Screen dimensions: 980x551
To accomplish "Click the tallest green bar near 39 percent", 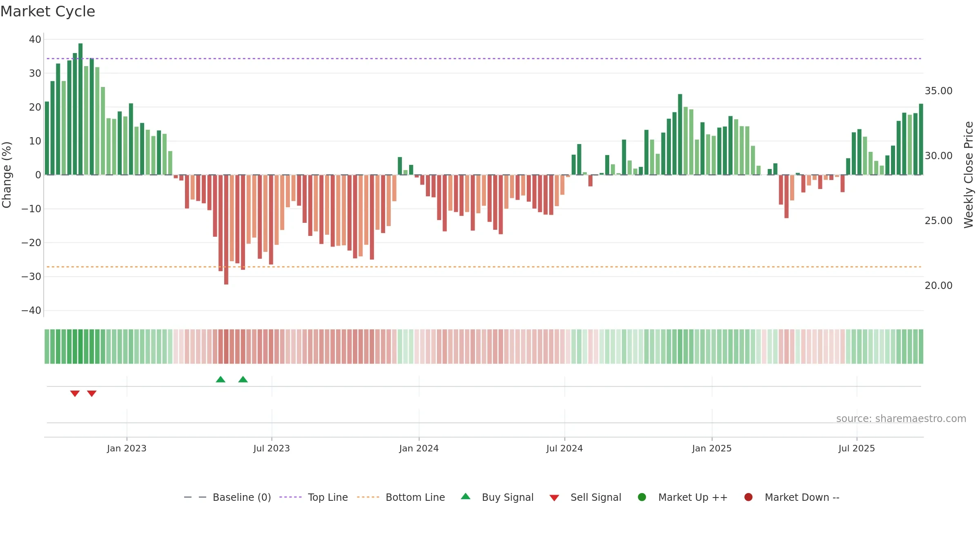I will [80, 109].
